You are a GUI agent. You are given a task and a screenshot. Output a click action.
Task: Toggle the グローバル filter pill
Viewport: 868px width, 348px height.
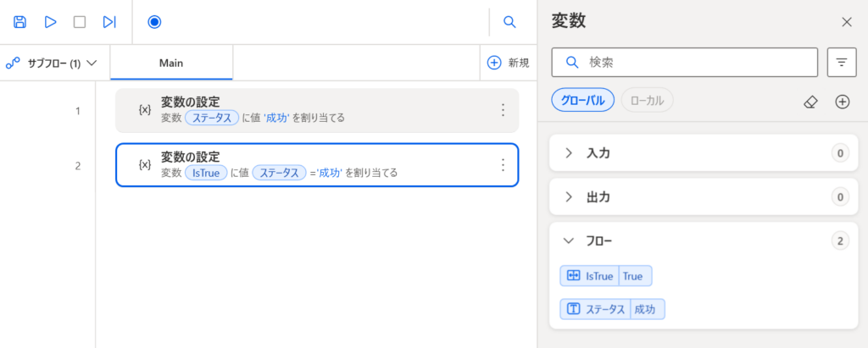(583, 100)
